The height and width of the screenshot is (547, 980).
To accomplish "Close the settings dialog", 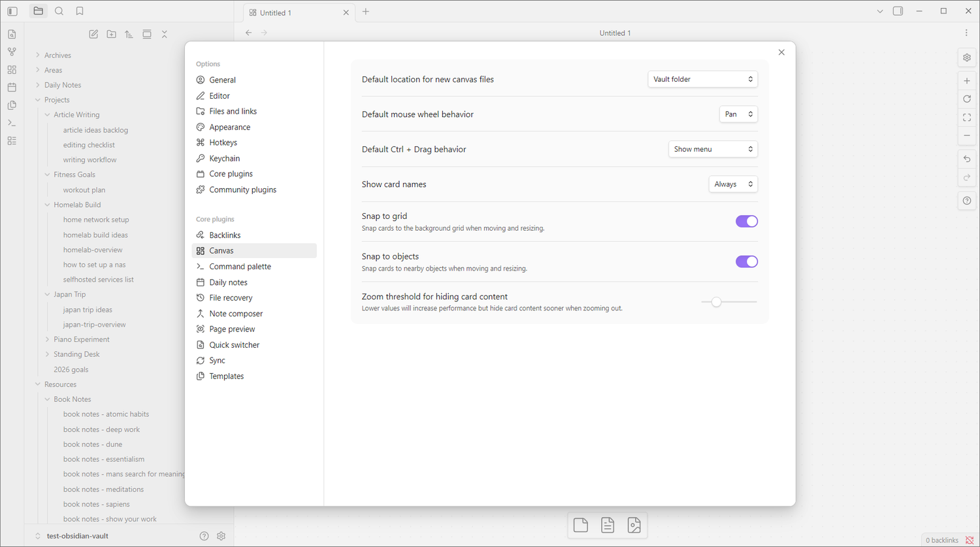I will [781, 52].
